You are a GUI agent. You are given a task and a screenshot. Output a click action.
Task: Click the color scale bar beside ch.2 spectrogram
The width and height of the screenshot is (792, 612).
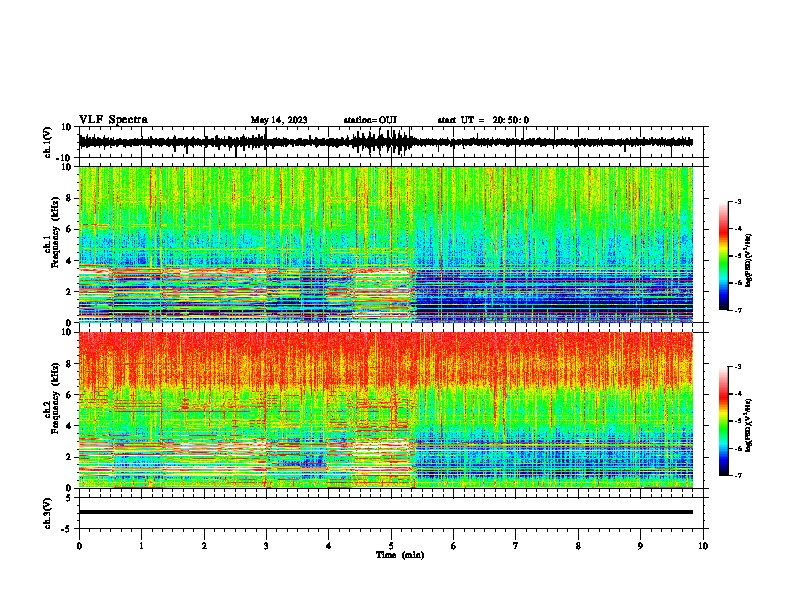[x=724, y=421]
